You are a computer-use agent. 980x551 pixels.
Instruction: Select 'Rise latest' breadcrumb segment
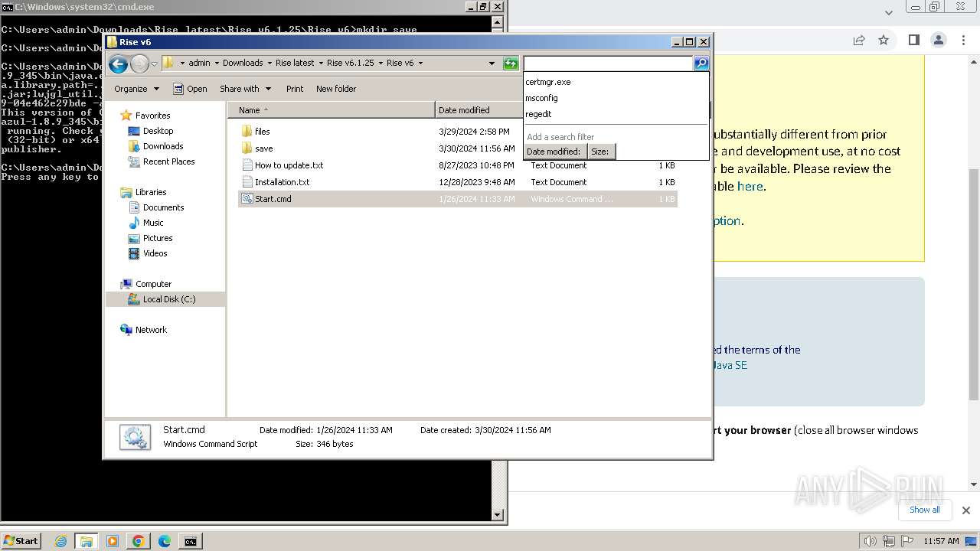point(295,63)
